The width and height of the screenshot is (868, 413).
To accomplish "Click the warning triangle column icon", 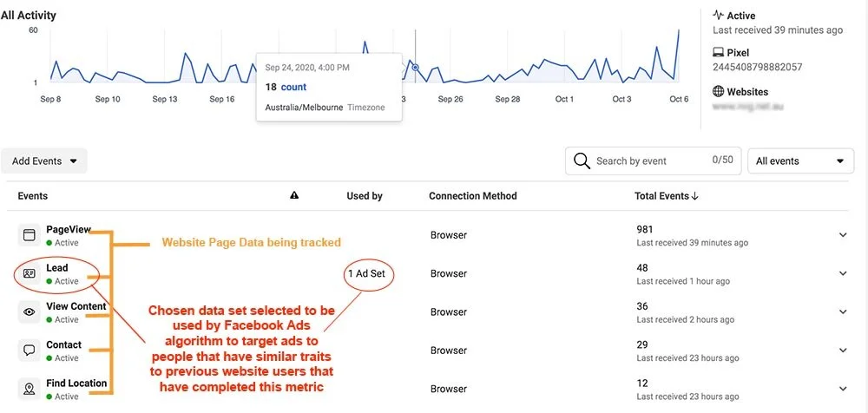I will (x=294, y=196).
